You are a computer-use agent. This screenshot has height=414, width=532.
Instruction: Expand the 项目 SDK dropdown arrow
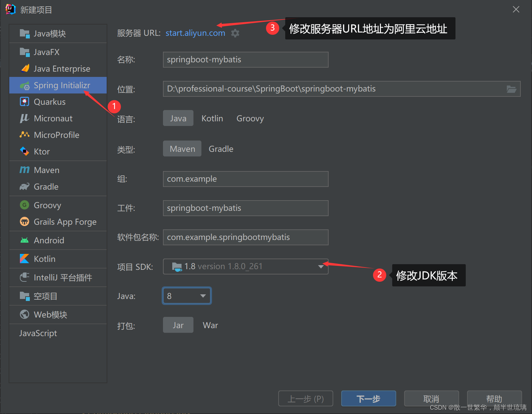click(321, 266)
